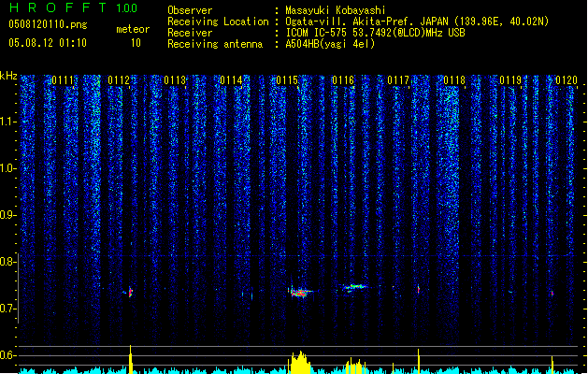
Task: Click the HROFFT 1.0.0 title text
Action: pyautogui.click(x=74, y=7)
